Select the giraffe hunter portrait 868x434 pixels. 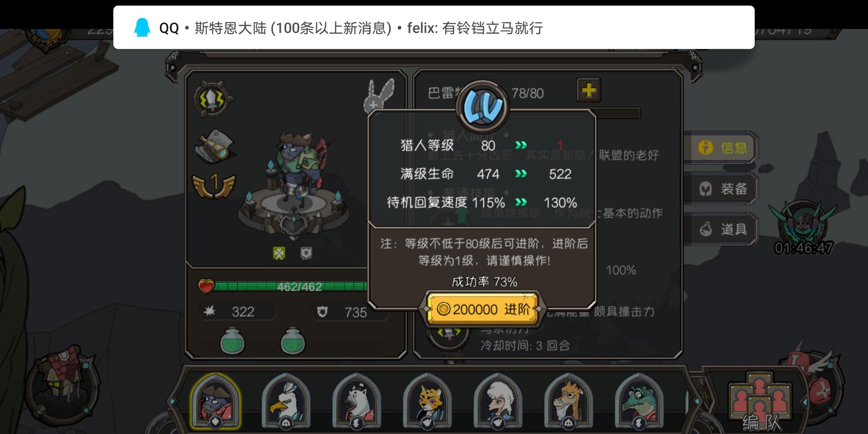pos(568,401)
